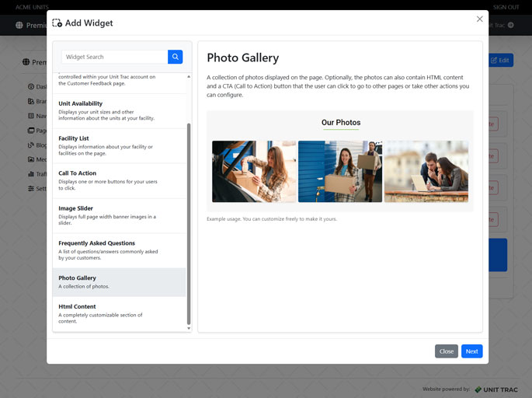Open the Branding sidebar icon
Image resolution: width=532 pixels, height=398 pixels.
coord(31,101)
